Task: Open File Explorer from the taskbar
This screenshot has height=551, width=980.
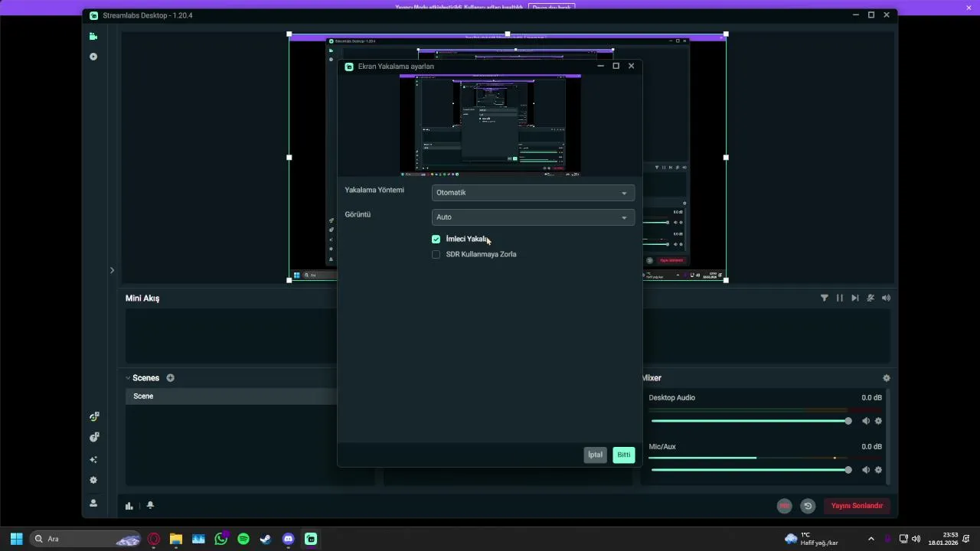Action: pyautogui.click(x=176, y=539)
